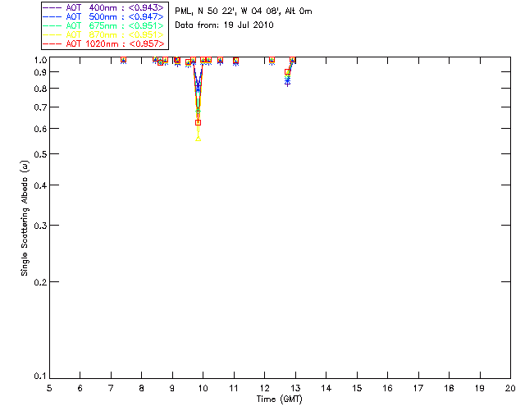525x420 pixels.
Task: Click the x-axis tick label 16
Action: 388,388
